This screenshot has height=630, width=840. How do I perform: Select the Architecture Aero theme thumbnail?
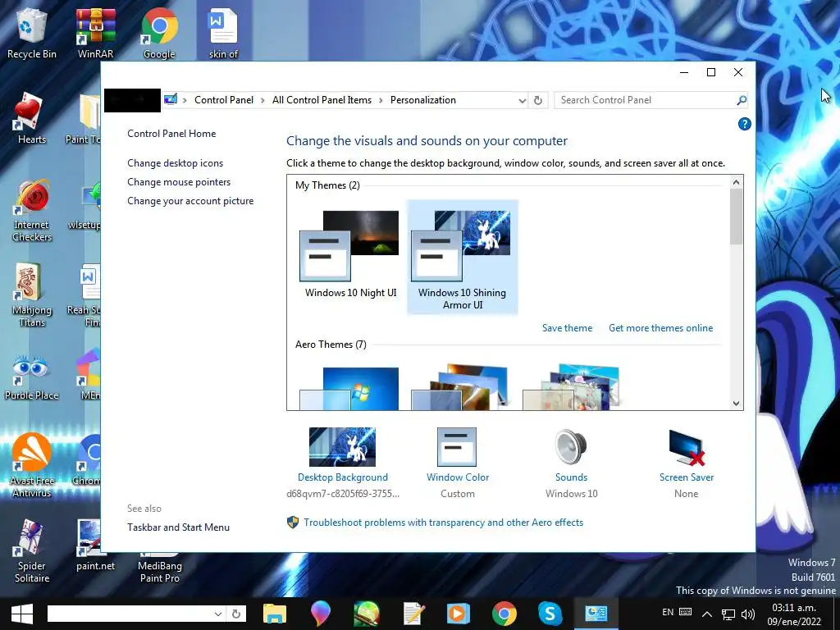[459, 387]
